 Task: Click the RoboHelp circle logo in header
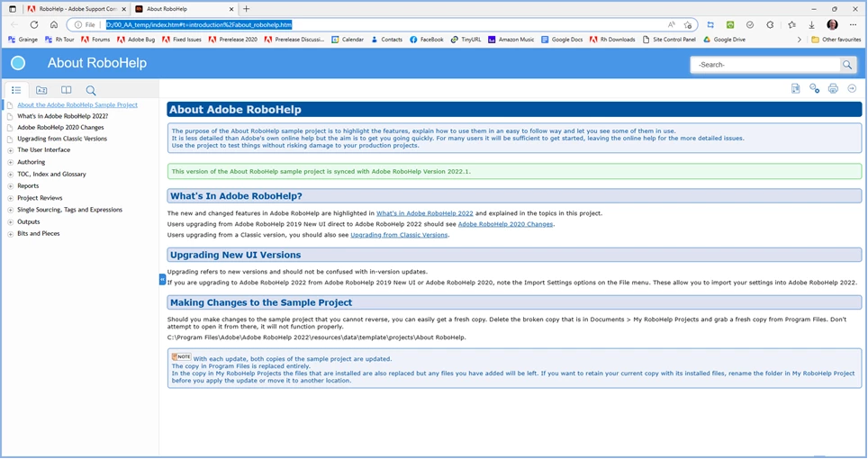point(18,63)
